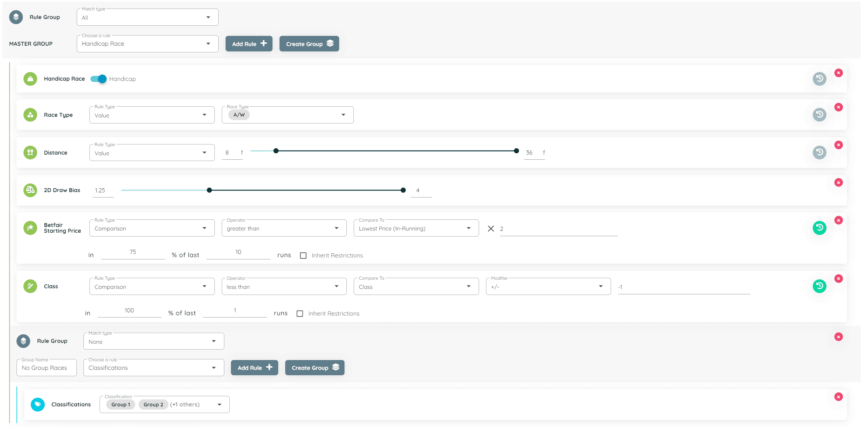Delete the 2D Draw Bias rule
Viewport: 868px width, 427px height.
(838, 183)
